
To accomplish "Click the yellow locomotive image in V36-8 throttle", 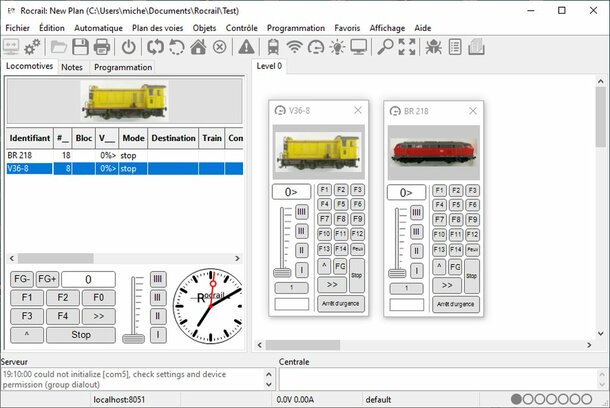I will pos(319,152).
